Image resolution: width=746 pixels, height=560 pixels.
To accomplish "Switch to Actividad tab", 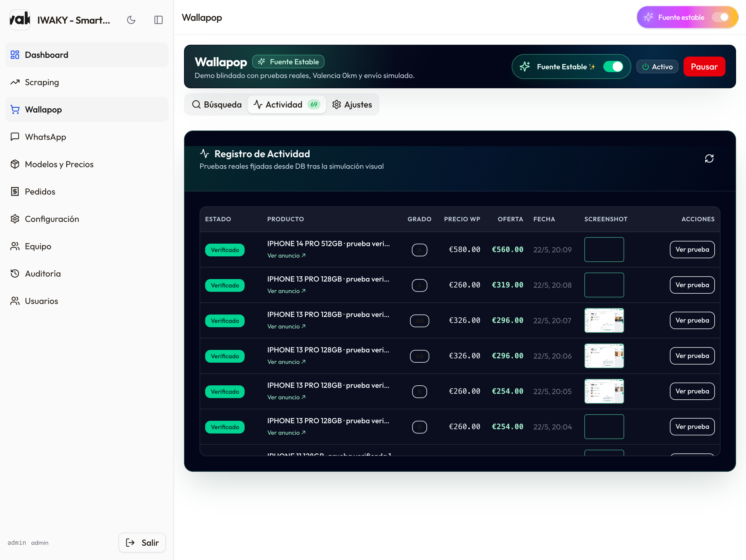I will (x=287, y=104).
